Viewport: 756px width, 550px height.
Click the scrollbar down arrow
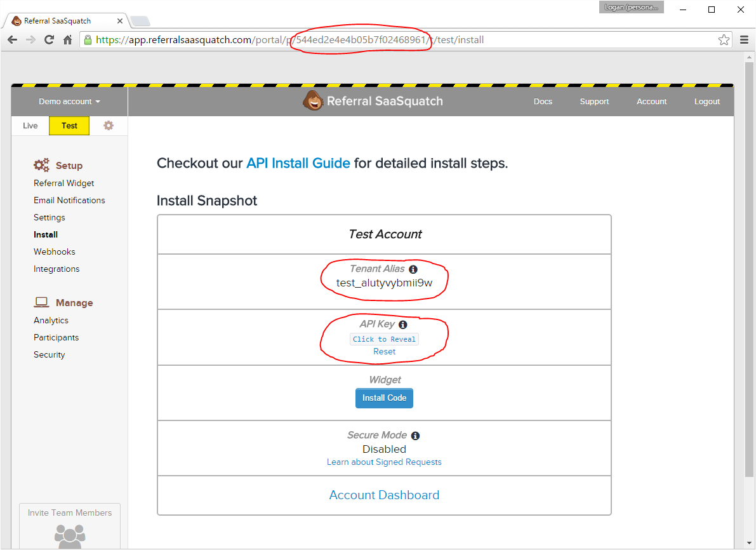pos(749,543)
